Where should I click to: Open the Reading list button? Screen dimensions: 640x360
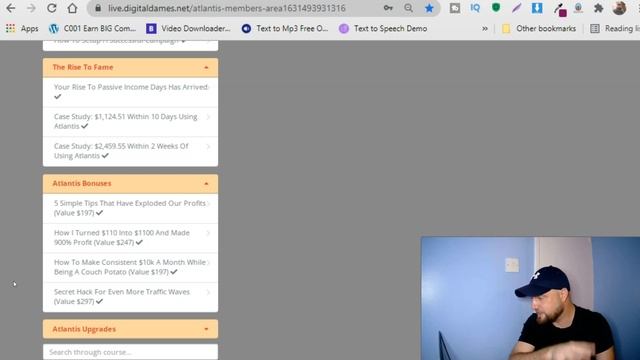615,29
